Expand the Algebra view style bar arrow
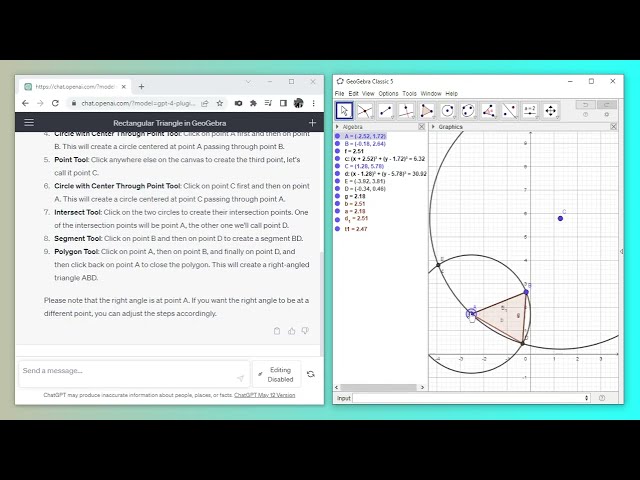The image size is (640, 480). (337, 127)
